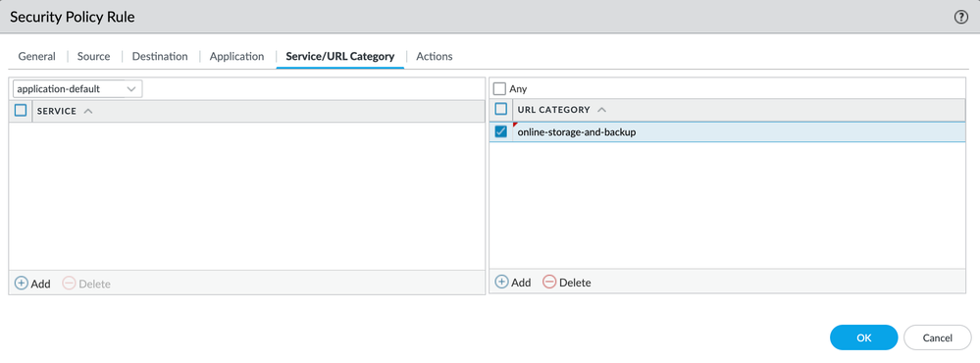Image resolution: width=980 pixels, height=363 pixels.
Task: Switch to the General tab
Action: point(37,56)
